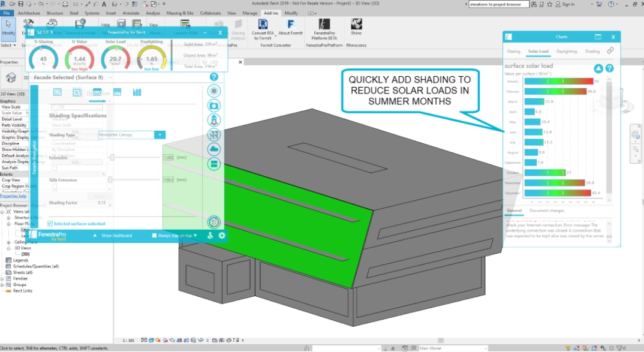This screenshot has width=644, height=352.
Task: Click the Properties help link
Action: tap(14, 196)
